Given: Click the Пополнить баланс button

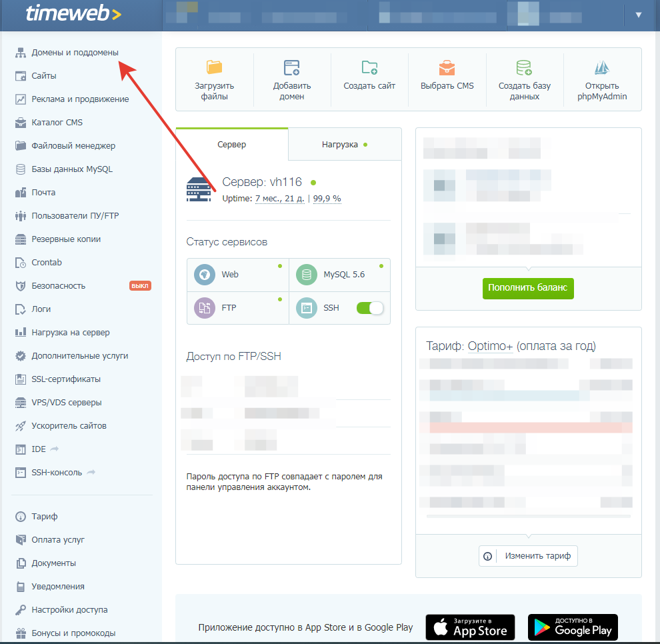Looking at the screenshot, I should 528,288.
